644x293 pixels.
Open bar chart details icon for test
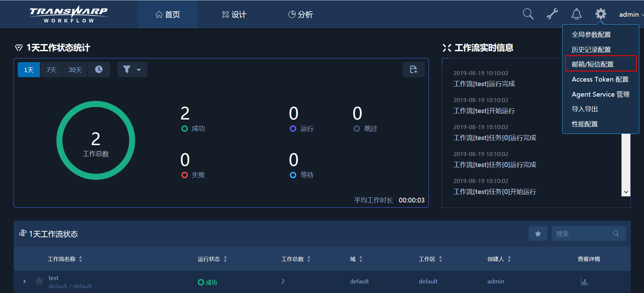coord(584,282)
